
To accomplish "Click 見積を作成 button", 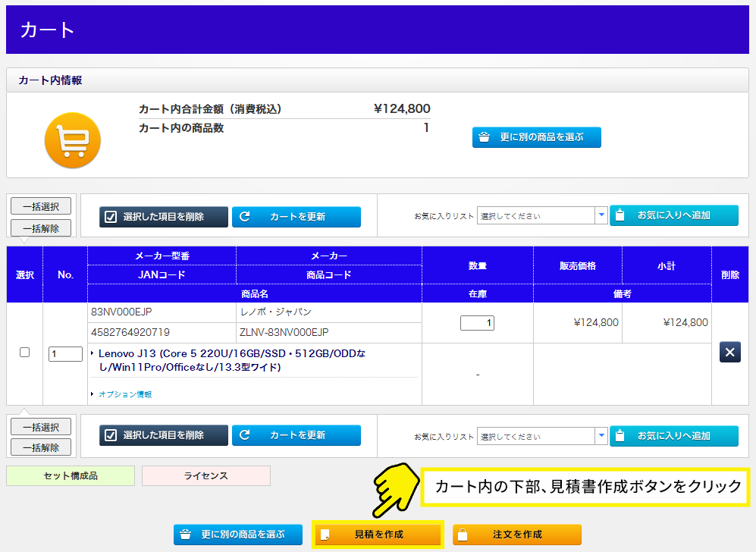I will 378,535.
